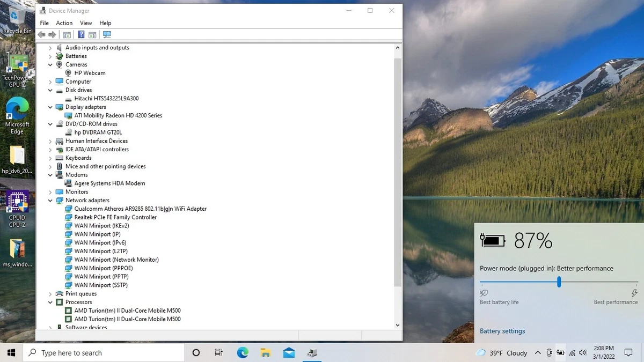Toggle the Show/Hide Action Pane toolbar icon
Viewport: 644px width, 362px height.
tap(92, 35)
